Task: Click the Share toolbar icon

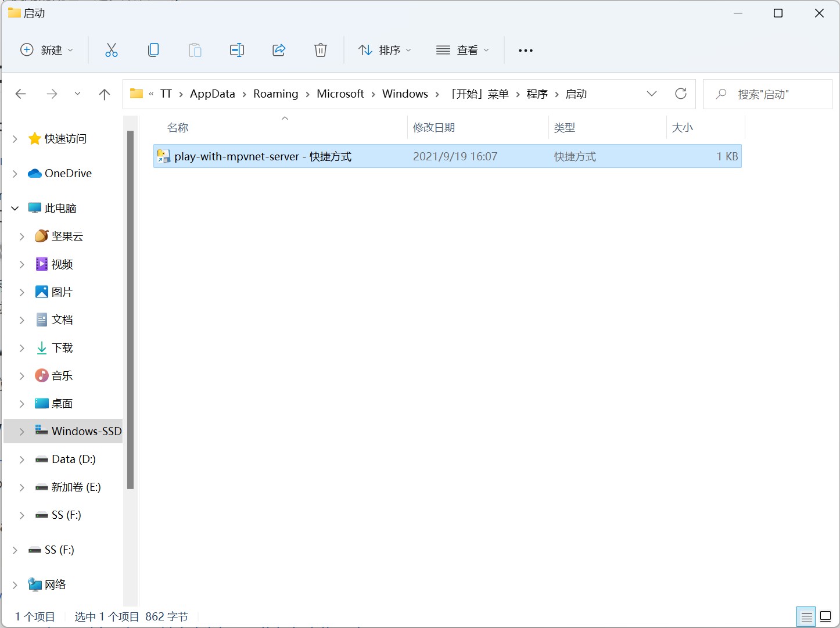Action: tap(279, 50)
